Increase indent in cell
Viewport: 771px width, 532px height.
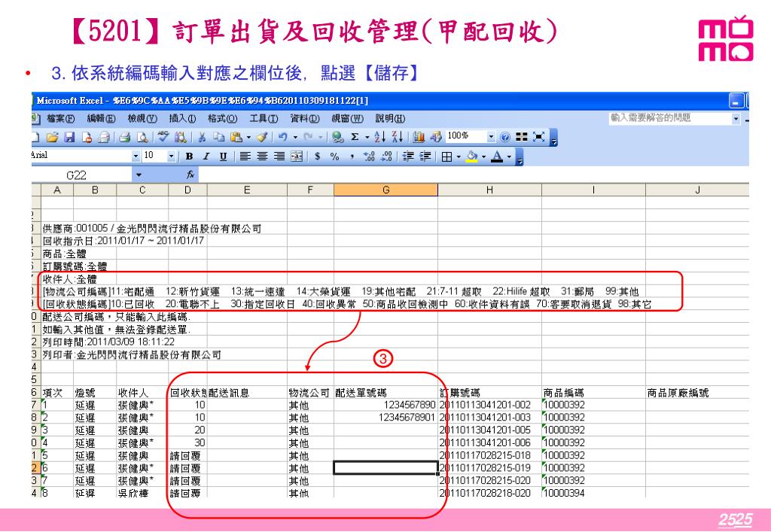coord(425,157)
